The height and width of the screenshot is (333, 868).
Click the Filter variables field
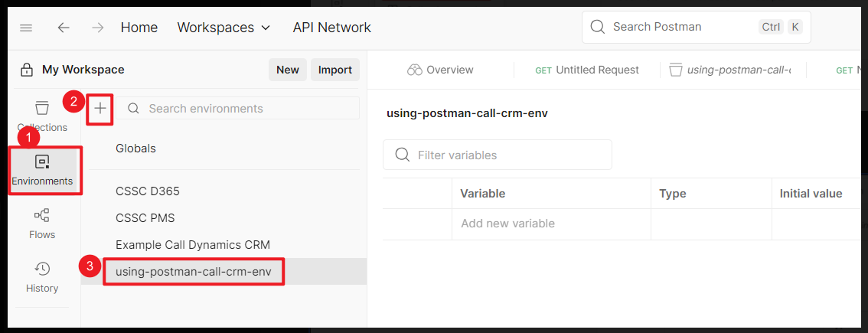tap(497, 155)
